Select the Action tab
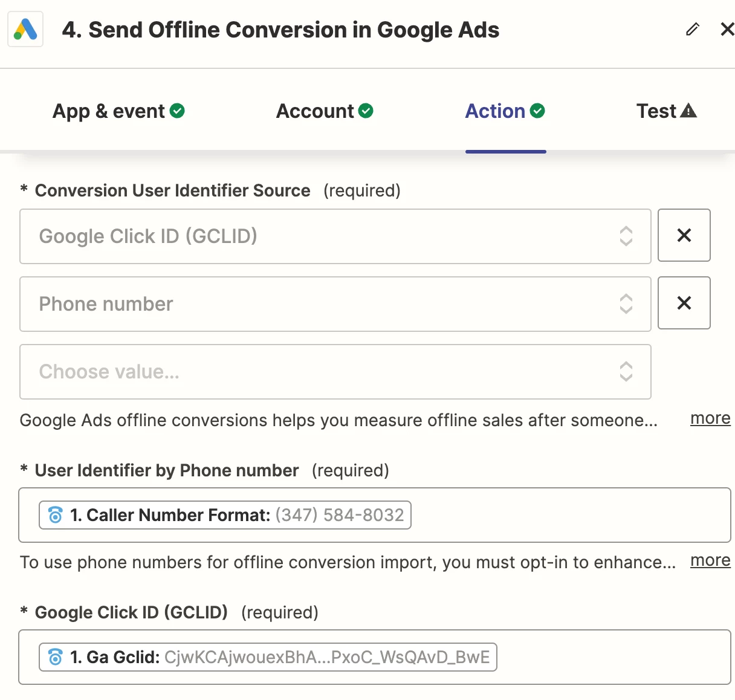 click(495, 111)
